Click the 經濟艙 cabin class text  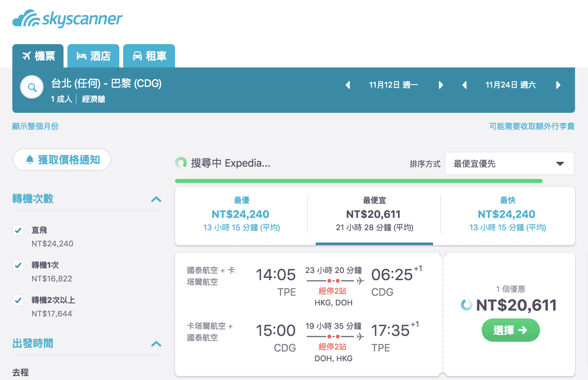pyautogui.click(x=94, y=99)
